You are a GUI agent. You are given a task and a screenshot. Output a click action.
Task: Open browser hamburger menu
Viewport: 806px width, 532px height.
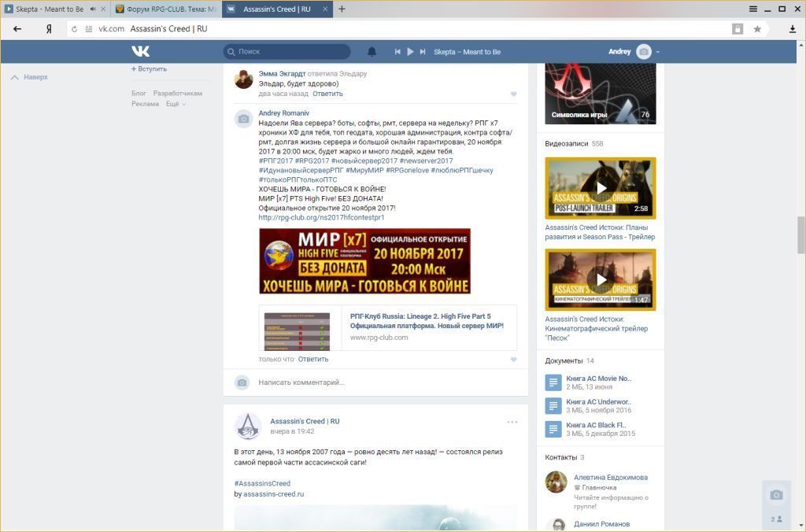coord(753,9)
